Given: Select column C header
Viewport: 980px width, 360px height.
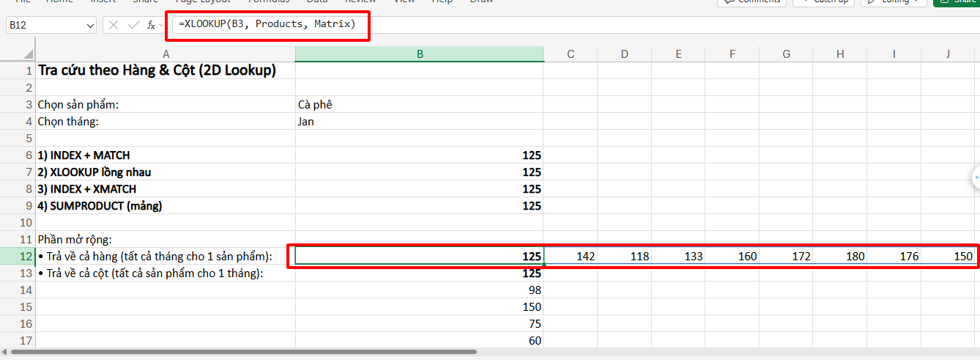Looking at the screenshot, I should [571, 54].
